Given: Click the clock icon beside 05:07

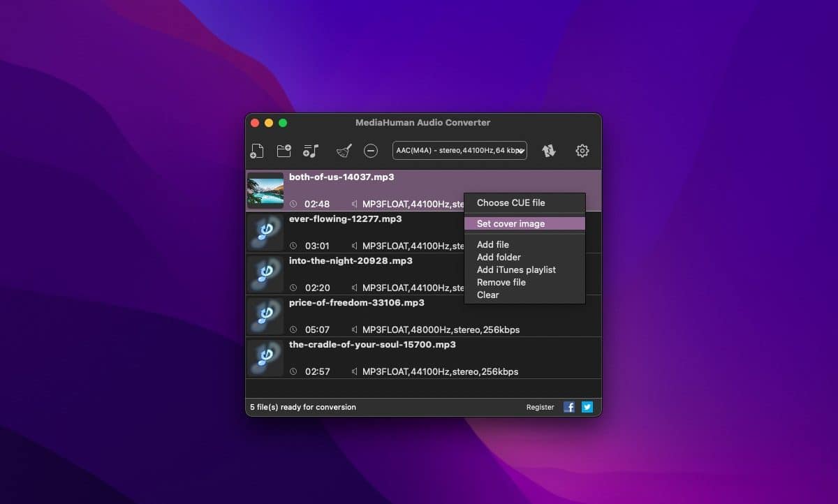Looking at the screenshot, I should click(x=293, y=329).
